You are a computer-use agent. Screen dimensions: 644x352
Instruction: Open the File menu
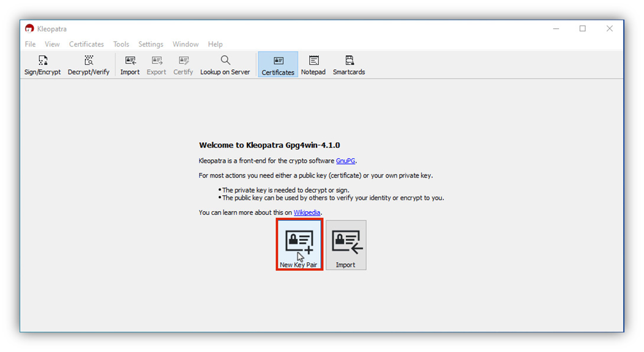pyautogui.click(x=30, y=44)
